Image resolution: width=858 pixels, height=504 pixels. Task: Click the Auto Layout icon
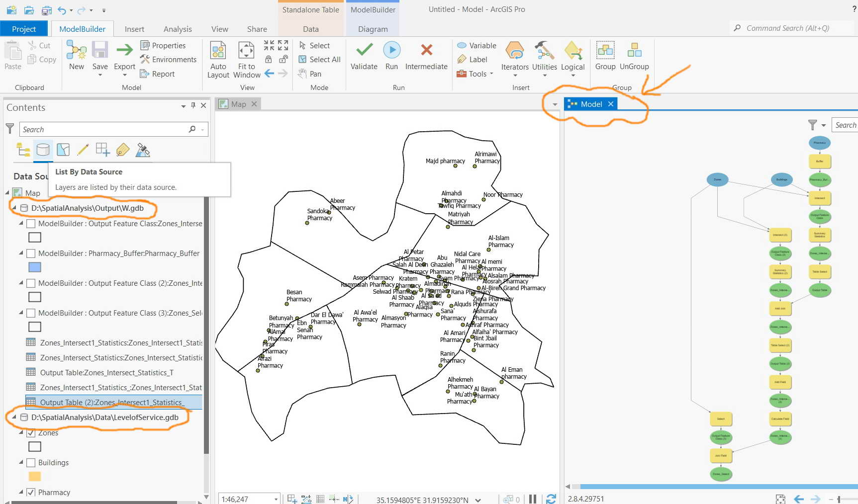tap(218, 50)
